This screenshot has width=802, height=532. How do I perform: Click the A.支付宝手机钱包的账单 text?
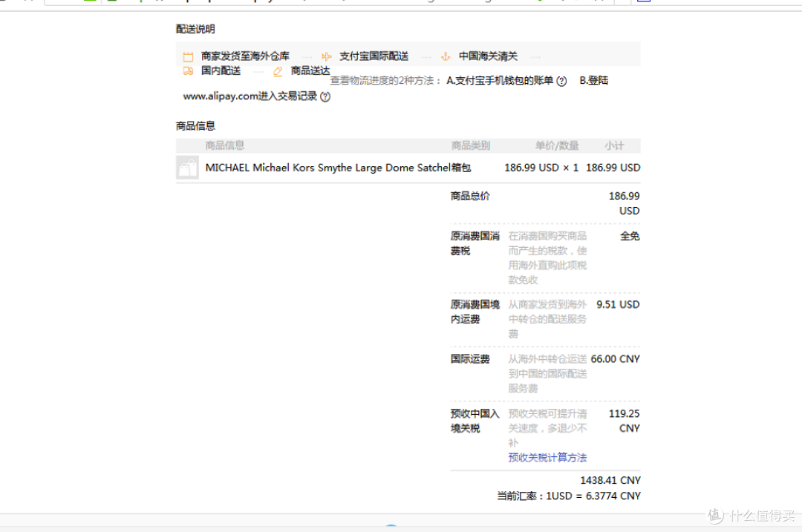(500, 80)
